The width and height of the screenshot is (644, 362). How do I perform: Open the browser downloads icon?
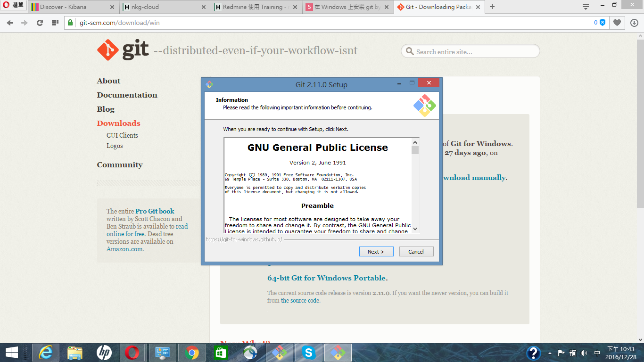click(x=634, y=23)
